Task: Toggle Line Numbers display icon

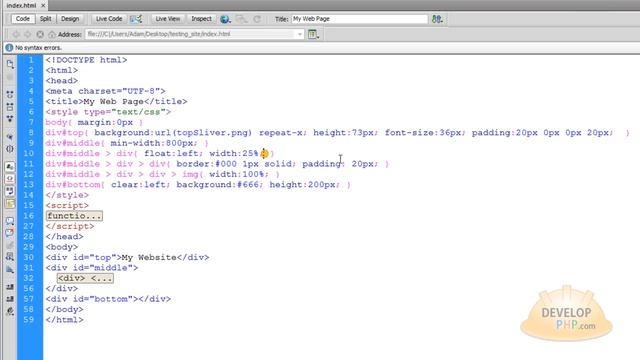Action: tap(10, 167)
